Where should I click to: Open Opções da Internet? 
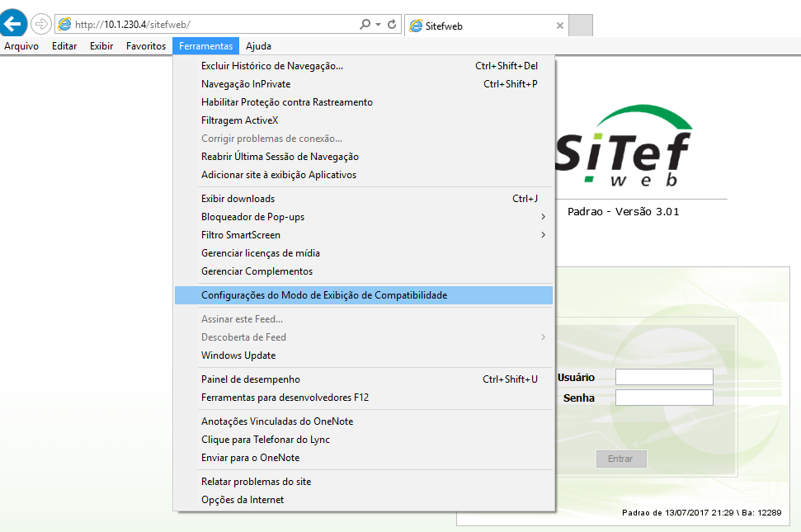[364, 500]
